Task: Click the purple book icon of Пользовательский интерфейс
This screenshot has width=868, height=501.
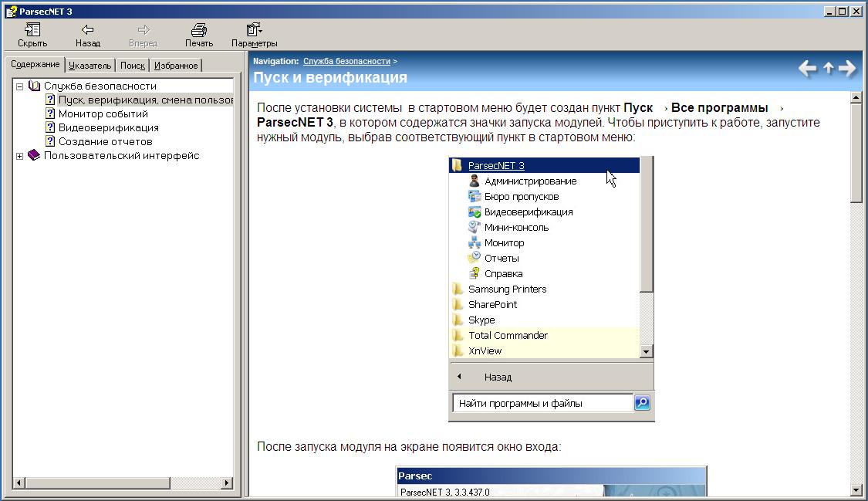Action: 34,156
